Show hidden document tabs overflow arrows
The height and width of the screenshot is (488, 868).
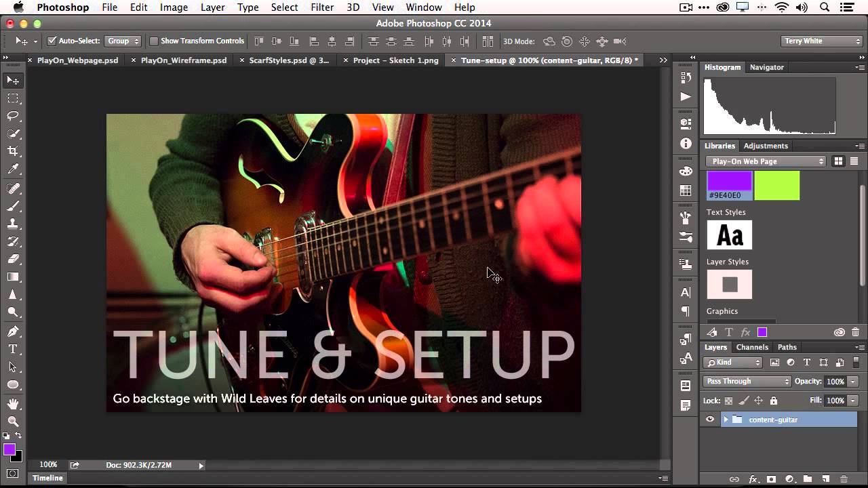click(663, 60)
